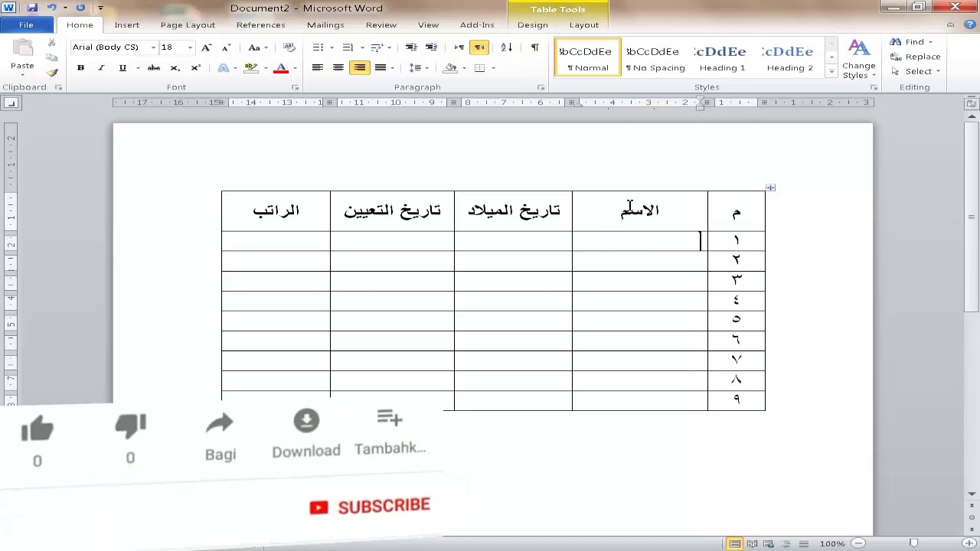Screen dimensions: 980x551
Task: Open Word Help question mark icon
Action: [971, 25]
